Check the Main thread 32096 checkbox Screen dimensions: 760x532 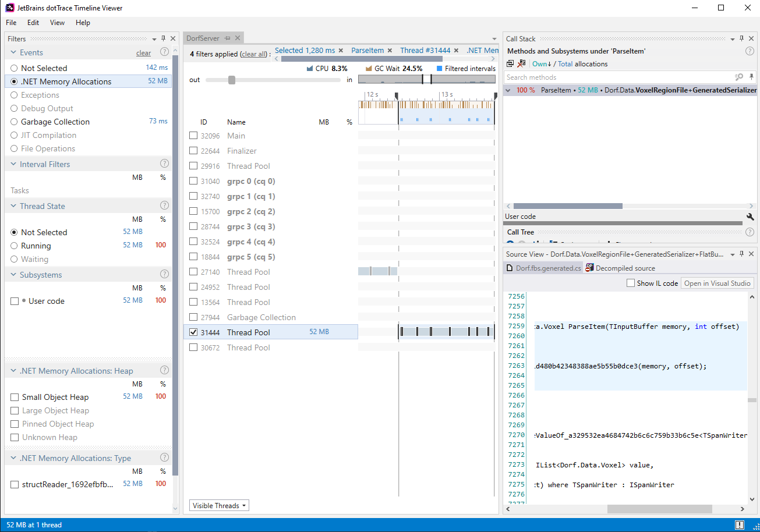pyautogui.click(x=193, y=136)
